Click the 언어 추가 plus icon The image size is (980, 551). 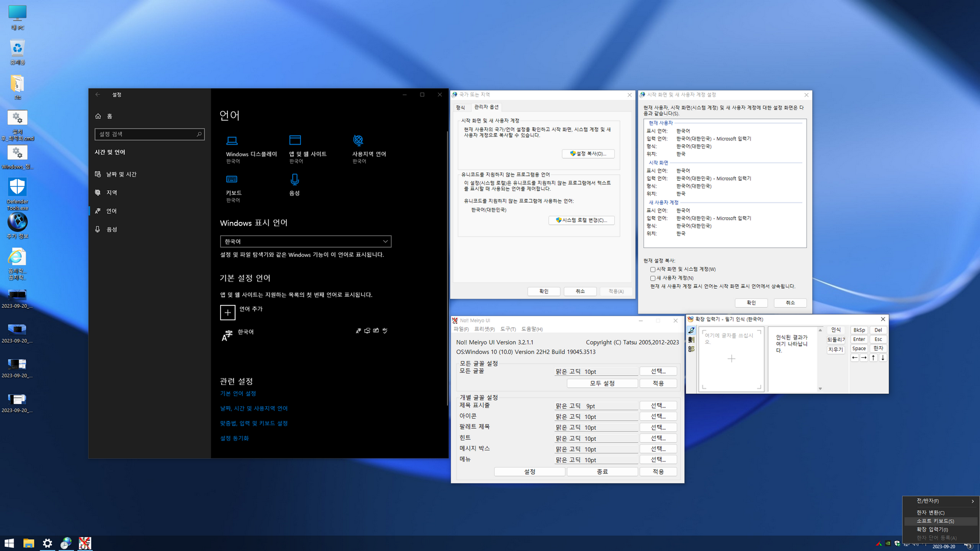pos(227,313)
